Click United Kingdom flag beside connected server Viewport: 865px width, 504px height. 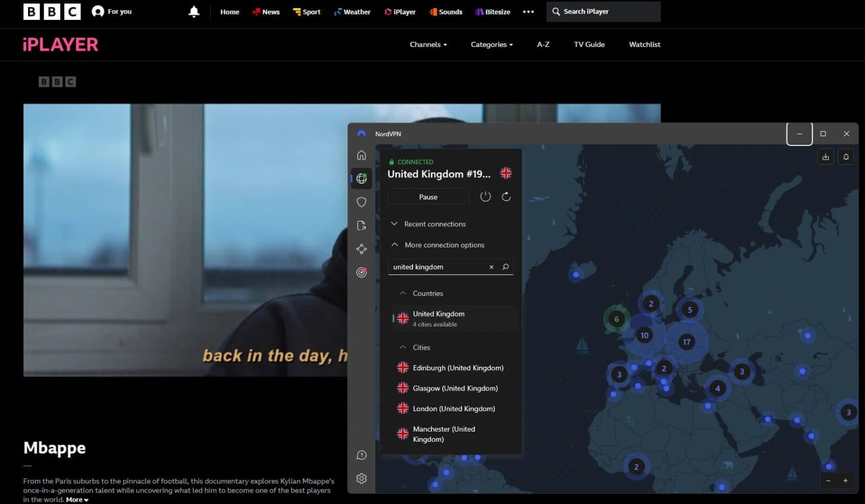506,173
